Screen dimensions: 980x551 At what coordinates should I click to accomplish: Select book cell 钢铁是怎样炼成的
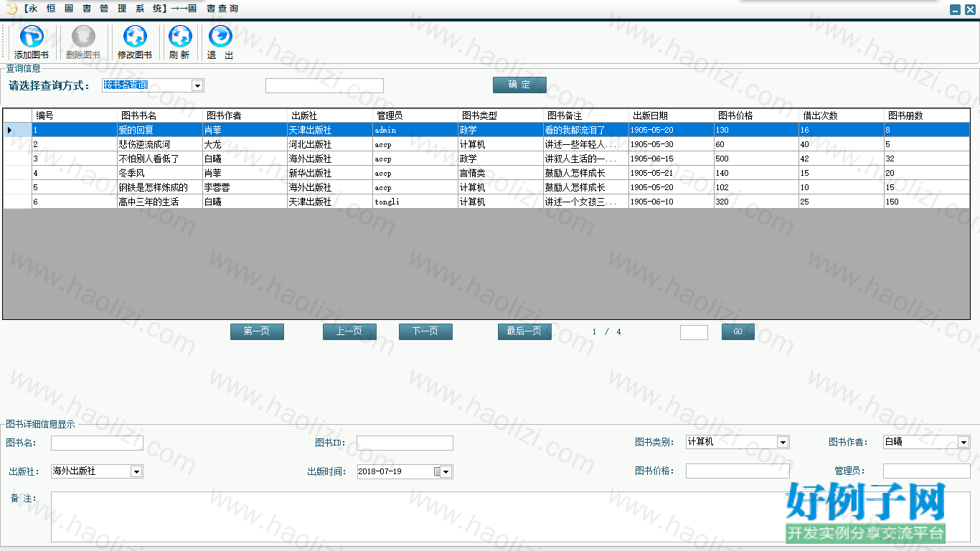coord(160,187)
